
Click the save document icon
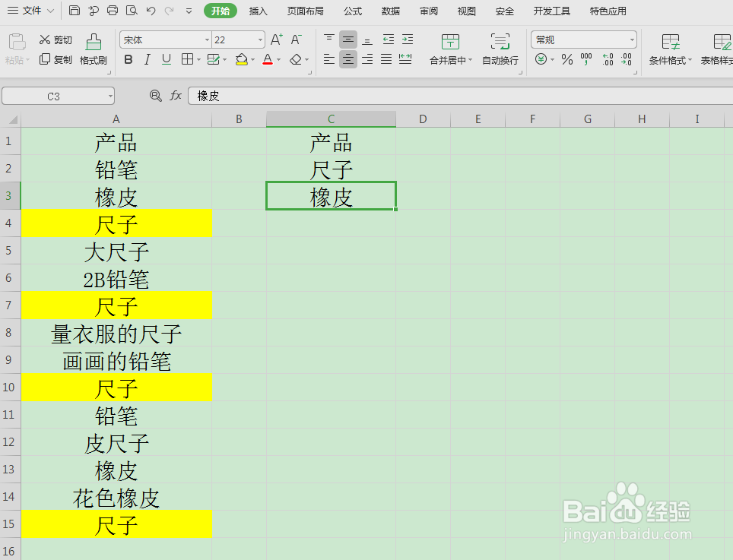[74, 10]
